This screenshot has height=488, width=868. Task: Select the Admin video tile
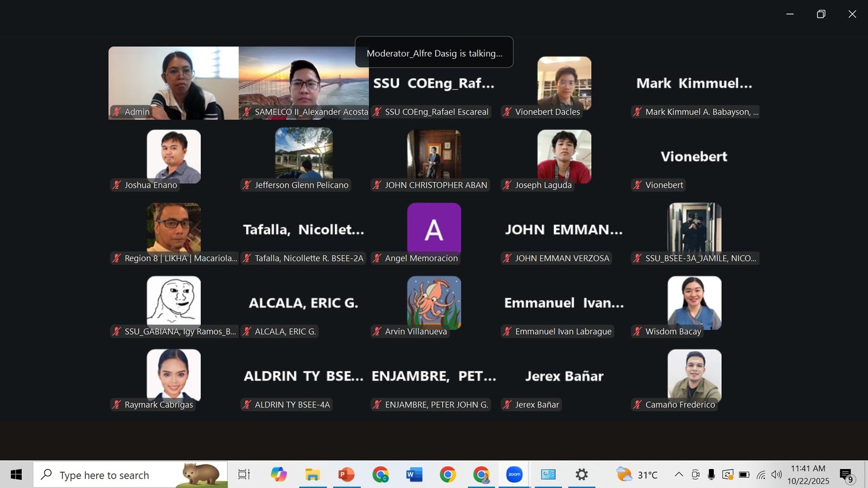click(x=174, y=82)
